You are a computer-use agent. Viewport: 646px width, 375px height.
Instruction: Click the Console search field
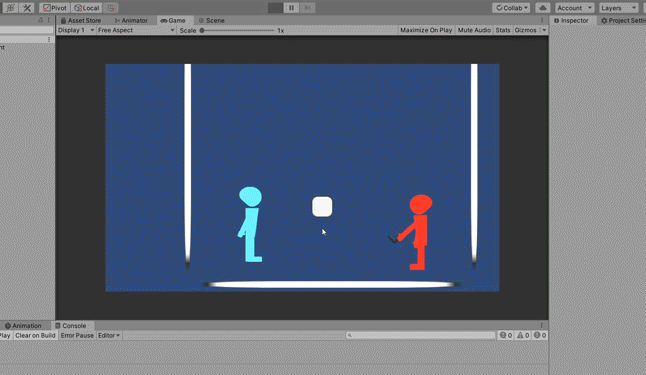[x=421, y=335]
